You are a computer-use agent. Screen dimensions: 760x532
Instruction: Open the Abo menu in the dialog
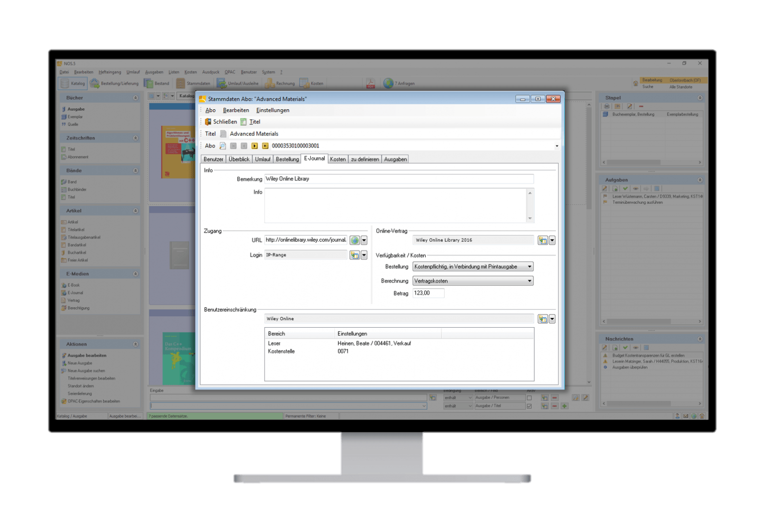(210, 110)
